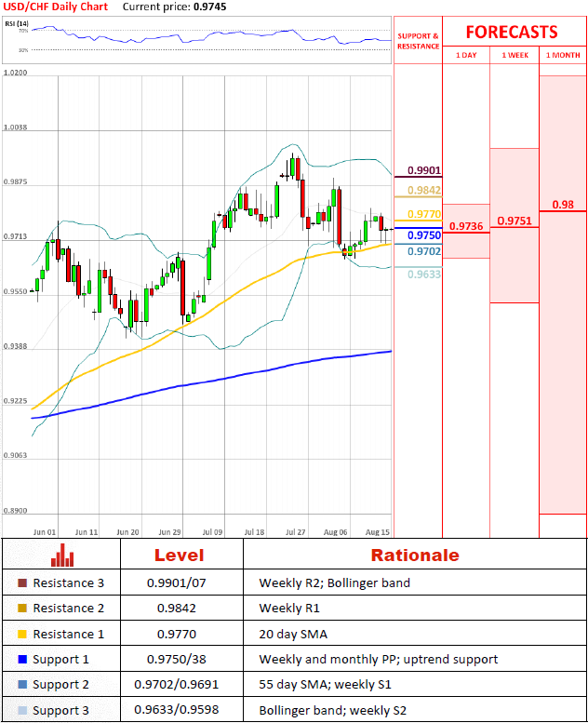This screenshot has width=588, height=723.
Task: Click the red bar chart icon in table header
Action: point(62,556)
